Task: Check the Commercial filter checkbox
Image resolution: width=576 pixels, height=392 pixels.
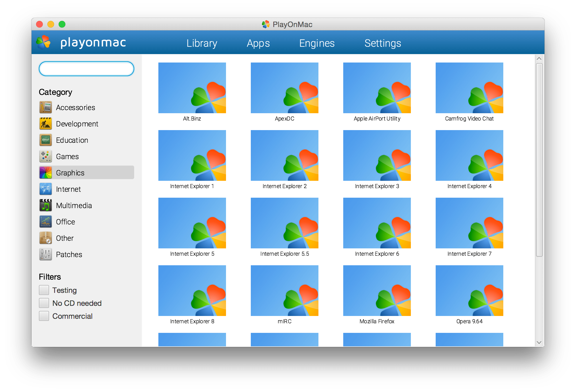Action: tap(44, 316)
